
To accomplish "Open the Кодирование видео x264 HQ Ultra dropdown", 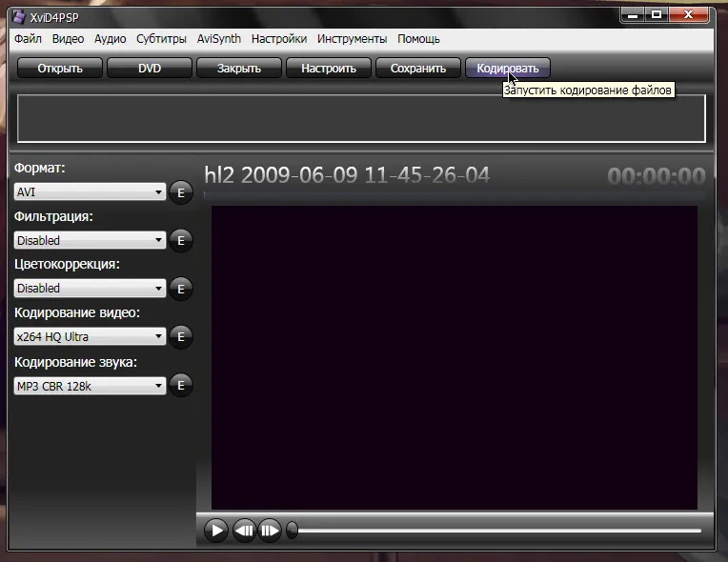I will click(x=90, y=336).
